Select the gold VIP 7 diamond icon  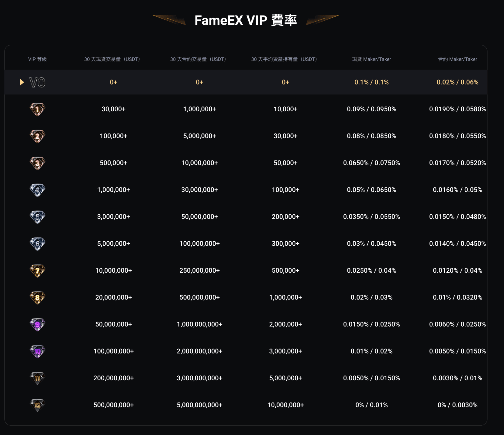37,271
